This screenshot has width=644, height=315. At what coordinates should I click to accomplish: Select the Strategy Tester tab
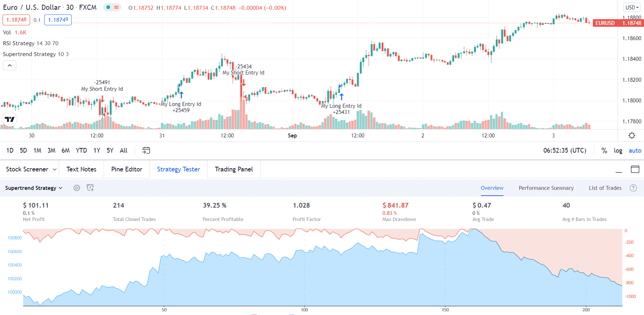pyautogui.click(x=179, y=169)
